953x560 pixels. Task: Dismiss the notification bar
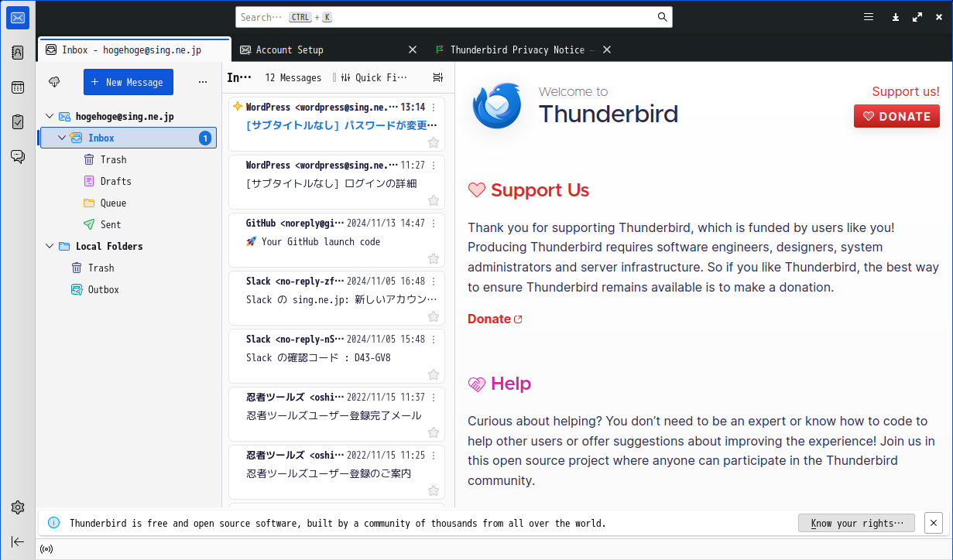pyautogui.click(x=934, y=523)
